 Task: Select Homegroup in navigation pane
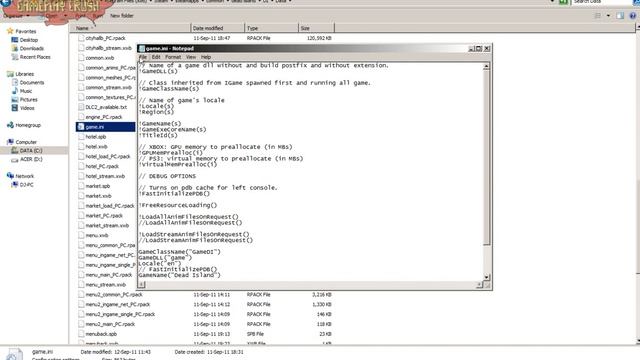(28, 125)
